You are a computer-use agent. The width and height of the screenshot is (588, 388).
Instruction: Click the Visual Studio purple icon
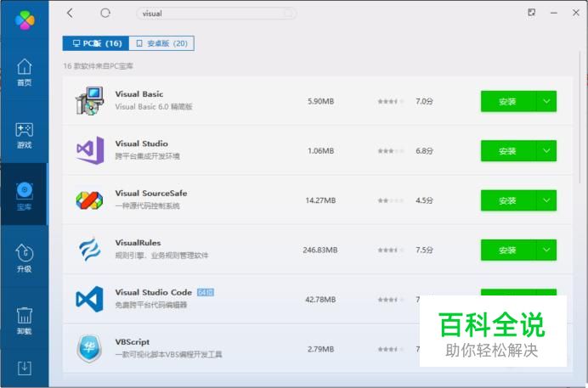click(x=90, y=150)
